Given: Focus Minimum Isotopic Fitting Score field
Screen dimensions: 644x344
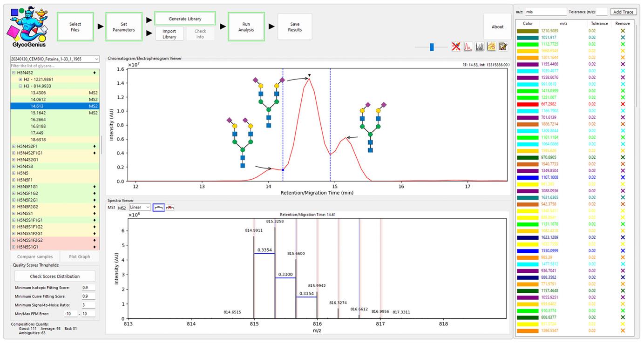Looking at the screenshot, I should [88, 288].
